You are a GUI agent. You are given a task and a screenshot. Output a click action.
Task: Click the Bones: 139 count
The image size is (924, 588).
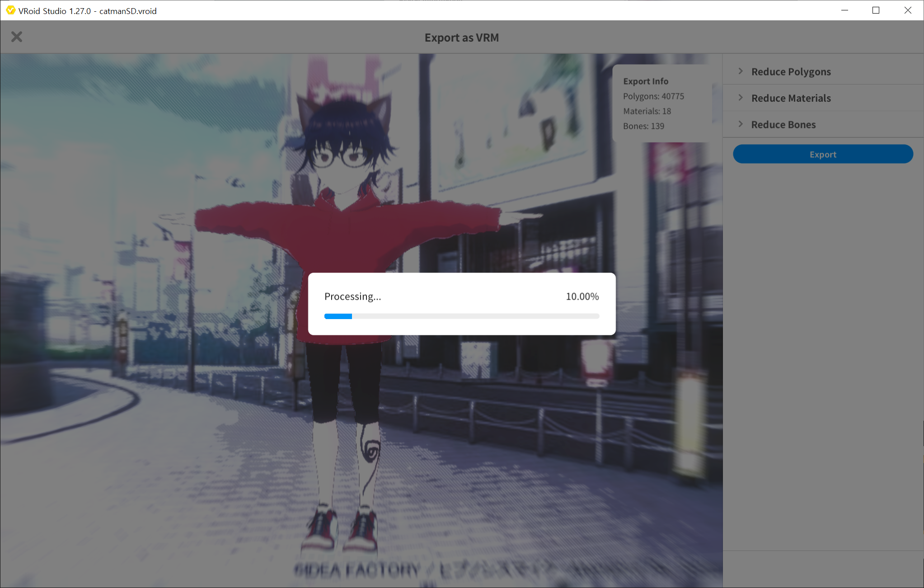click(643, 126)
